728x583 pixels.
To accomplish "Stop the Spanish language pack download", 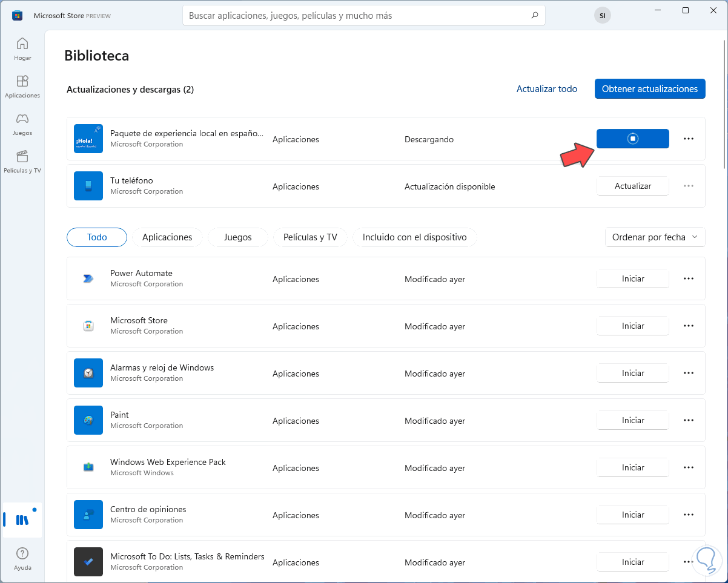I will [632, 139].
